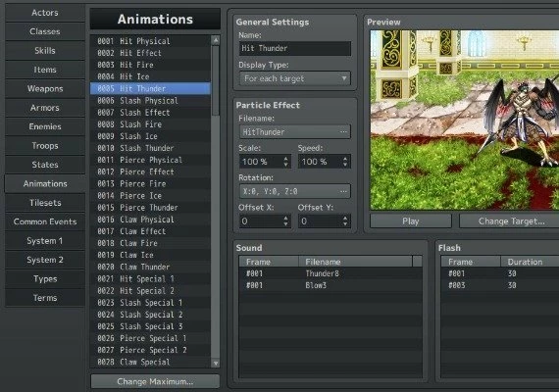Click the animation list scroll-down arrow

coord(216,364)
